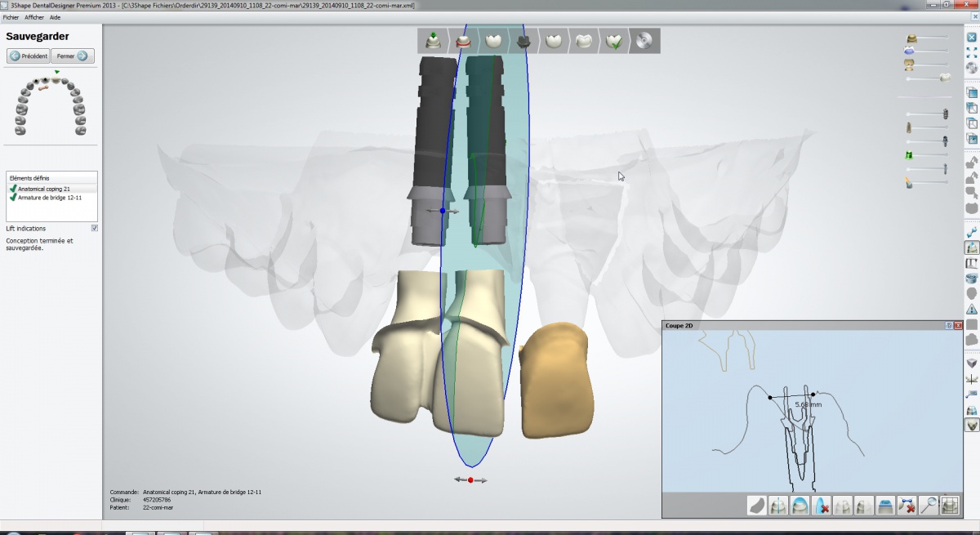Adjust the top model visibility slider
The height and width of the screenshot is (535, 980).
pyautogui.click(x=927, y=38)
